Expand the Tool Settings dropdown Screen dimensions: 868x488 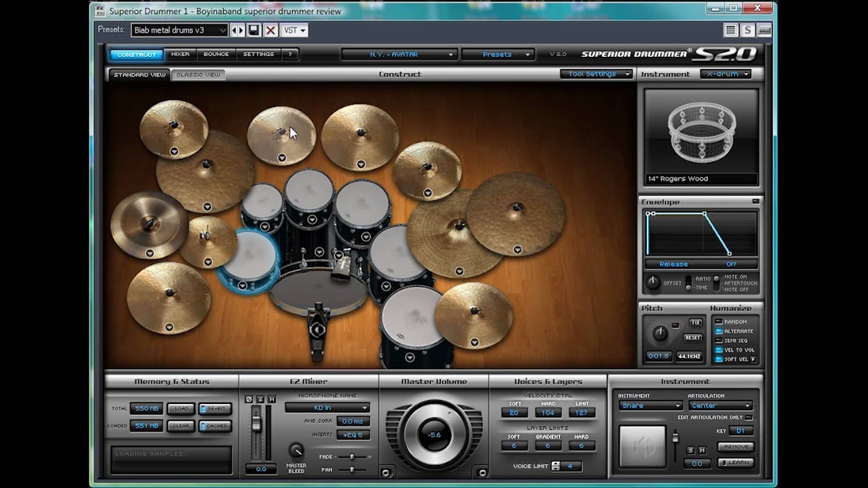(x=597, y=74)
